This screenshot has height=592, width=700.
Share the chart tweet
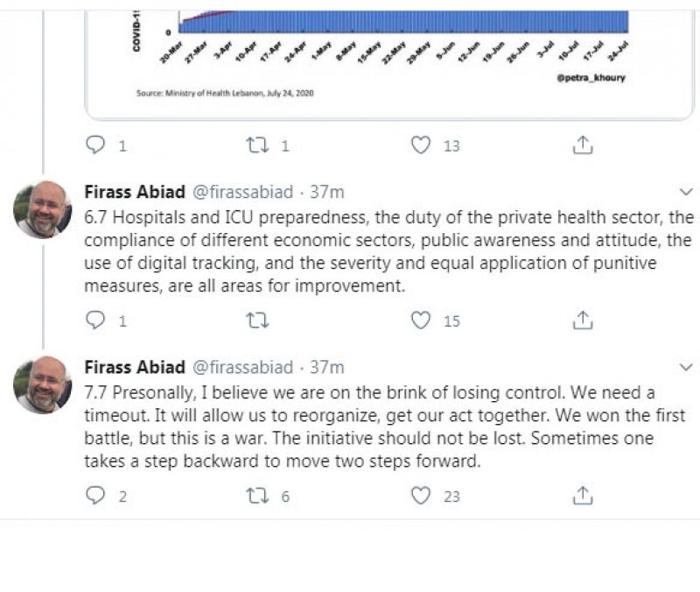point(583,145)
